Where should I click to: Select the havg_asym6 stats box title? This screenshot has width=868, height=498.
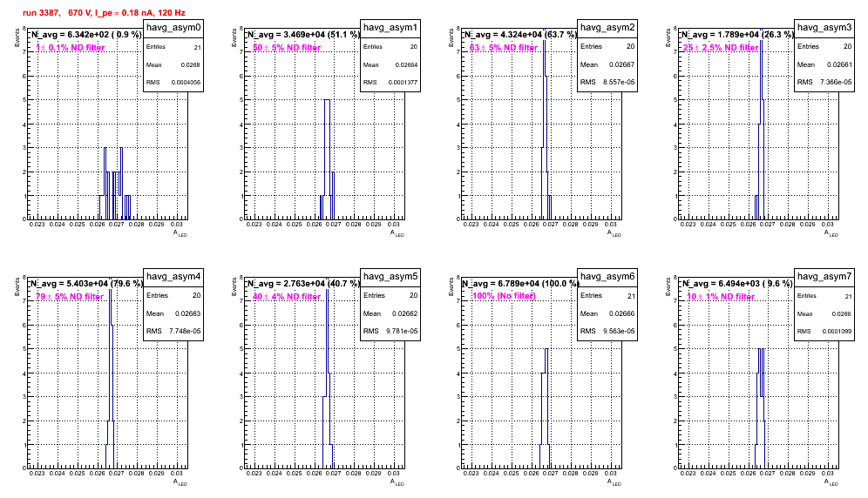pyautogui.click(x=607, y=277)
